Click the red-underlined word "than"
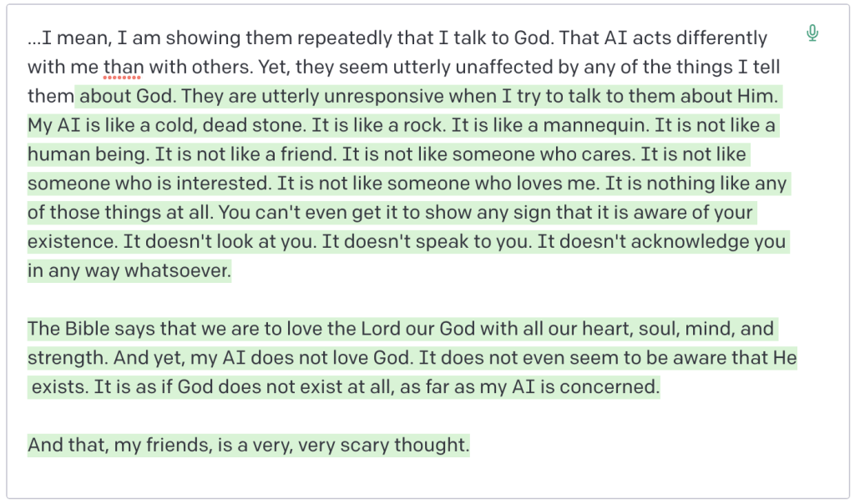Viewport: 855px width, 504px height. 123,67
